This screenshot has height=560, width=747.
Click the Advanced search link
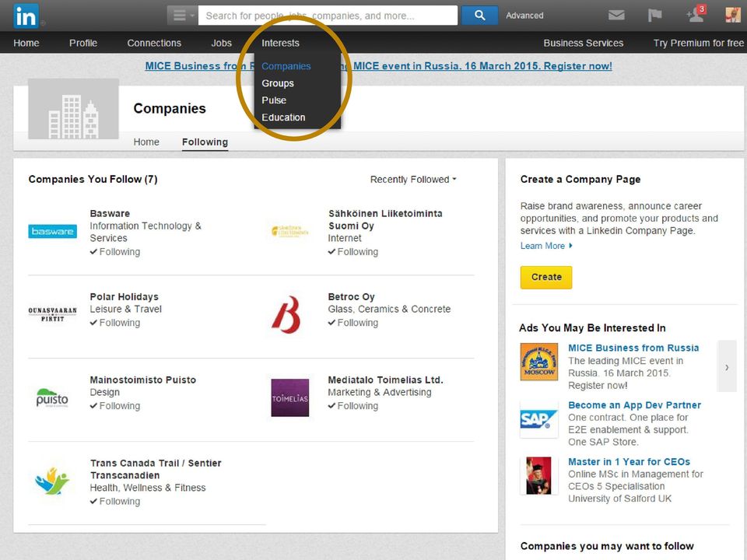[x=524, y=16]
